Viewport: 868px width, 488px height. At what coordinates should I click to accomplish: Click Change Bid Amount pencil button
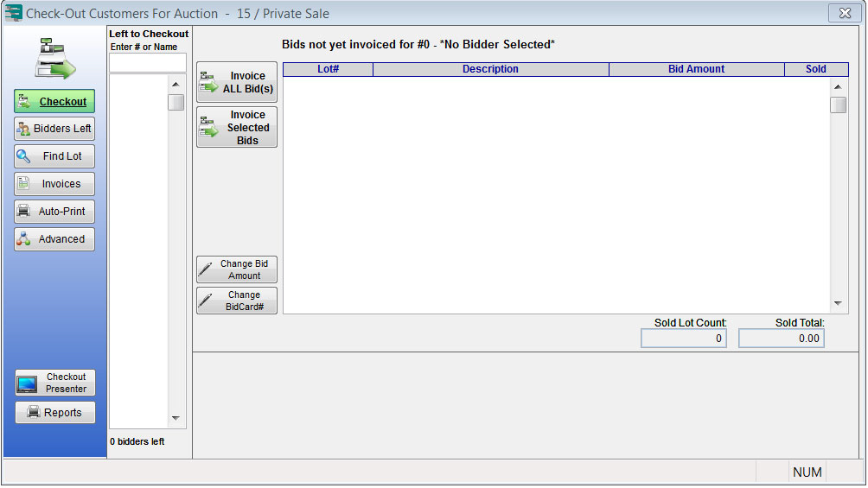coord(236,269)
